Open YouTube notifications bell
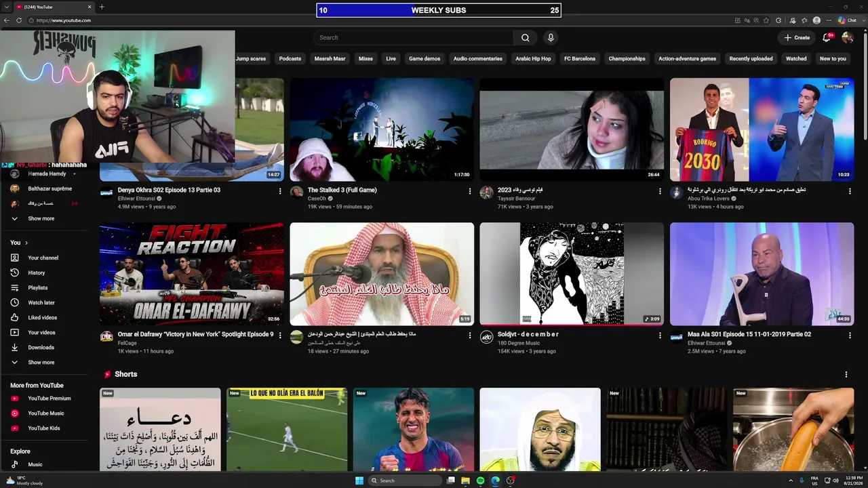Screen dimensions: 868x488 (x=827, y=38)
